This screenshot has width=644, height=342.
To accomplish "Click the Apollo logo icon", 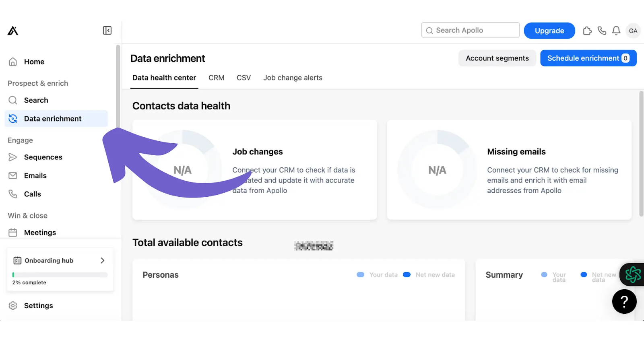I will (x=13, y=31).
